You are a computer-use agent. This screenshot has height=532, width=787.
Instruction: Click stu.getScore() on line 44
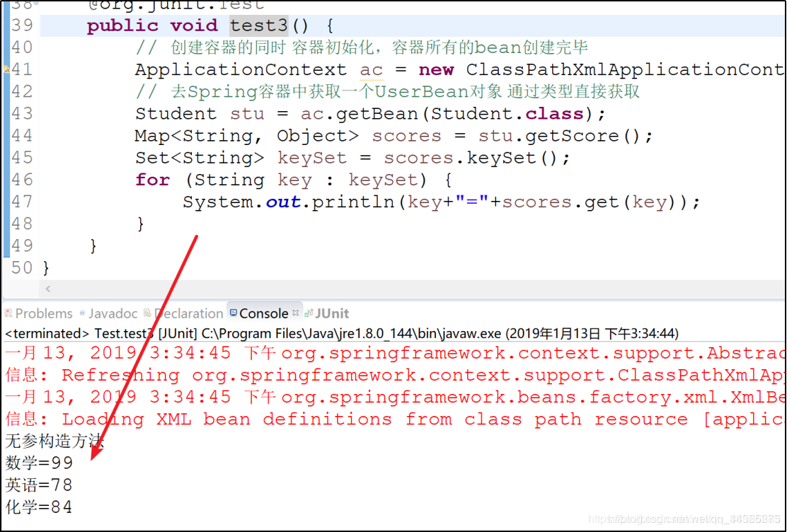560,136
